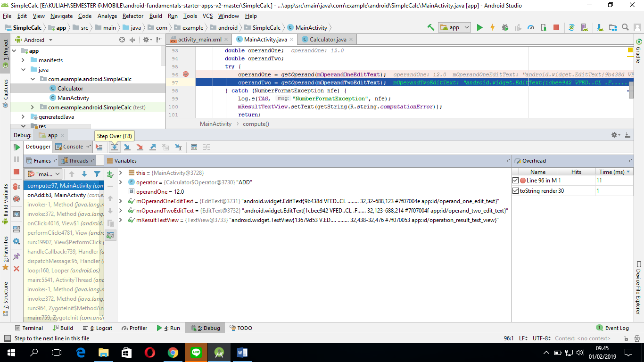This screenshot has width=644, height=362.
Task: Open the SDK Manager icon
Action: tap(600, 27)
